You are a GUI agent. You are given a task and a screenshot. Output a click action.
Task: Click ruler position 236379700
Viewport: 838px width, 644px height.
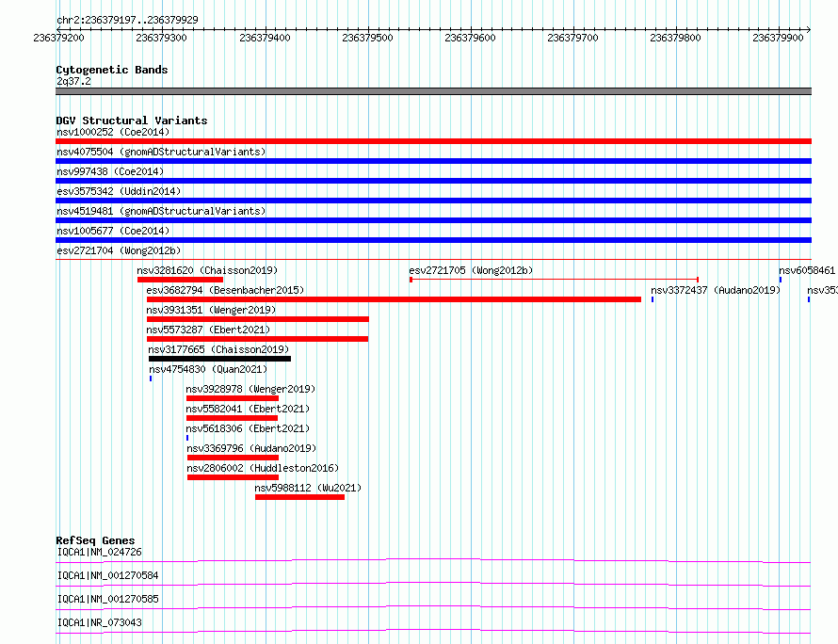tap(572, 38)
